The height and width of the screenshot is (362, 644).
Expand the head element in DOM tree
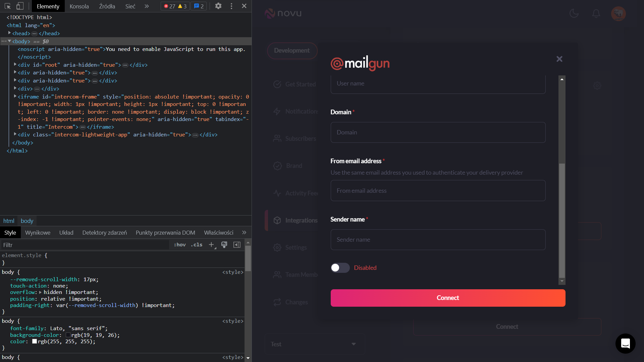[x=9, y=33]
